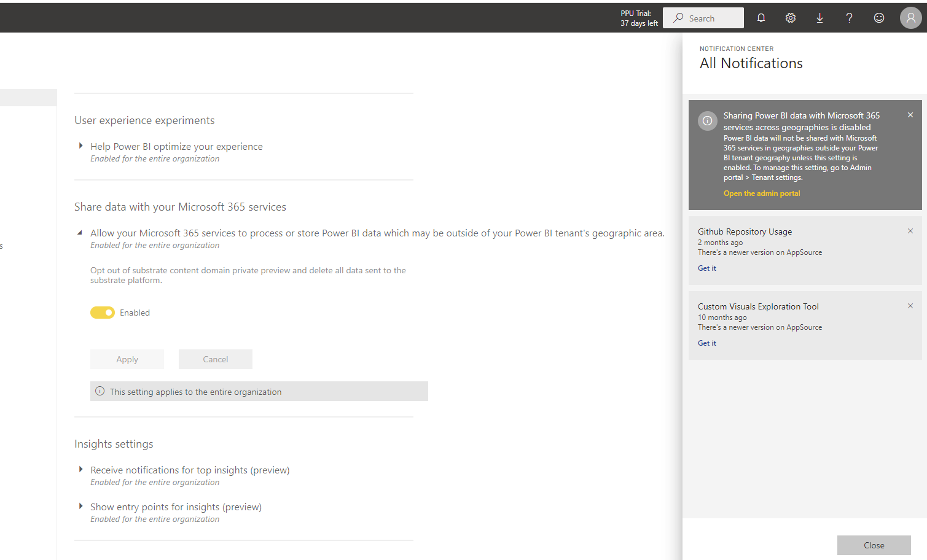927x560 pixels.
Task: Click the info icon in disabled sharing notification
Action: 708,121
